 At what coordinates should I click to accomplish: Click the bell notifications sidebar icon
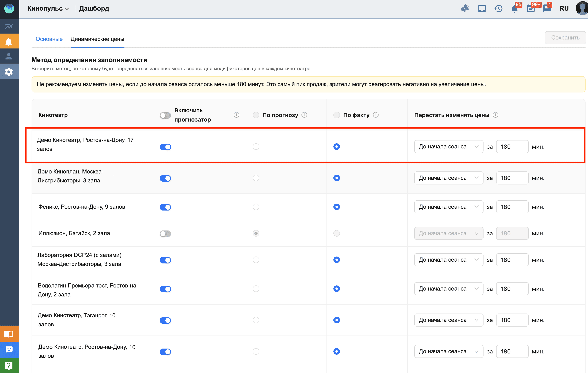9,42
